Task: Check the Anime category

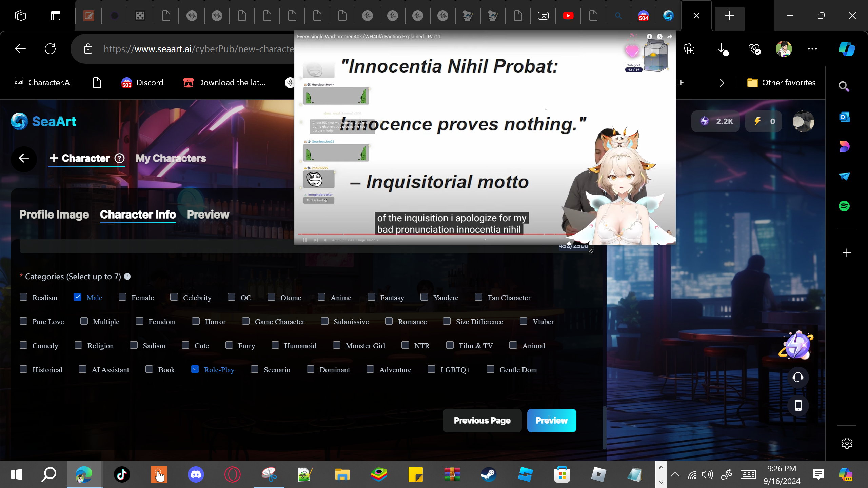Action: point(321,297)
